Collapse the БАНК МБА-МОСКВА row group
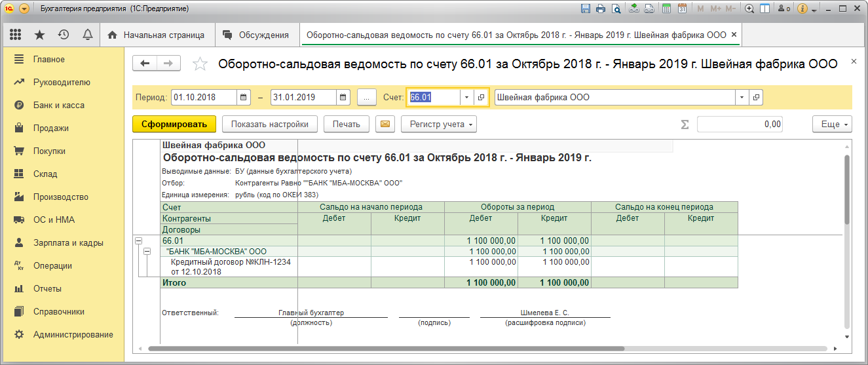This screenshot has width=868, height=365. coord(147,251)
